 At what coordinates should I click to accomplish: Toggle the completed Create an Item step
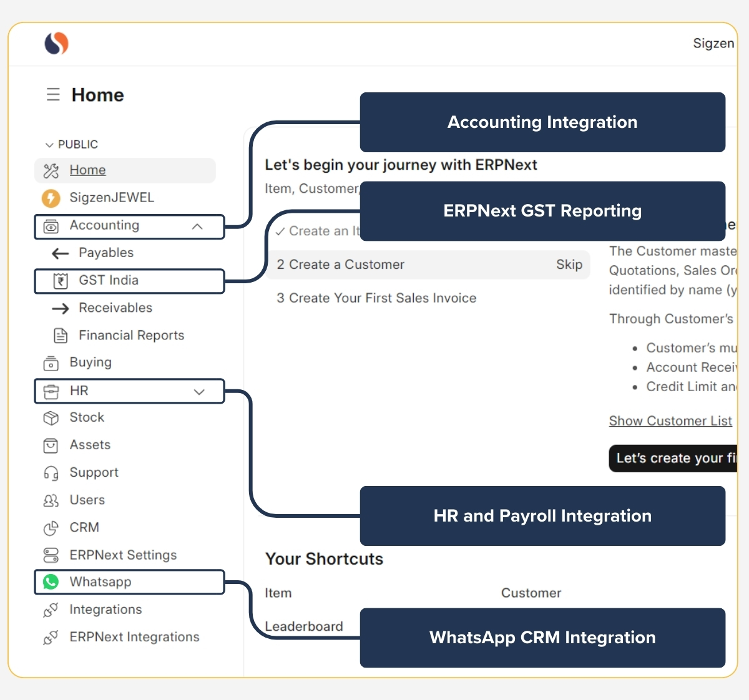tap(280, 231)
